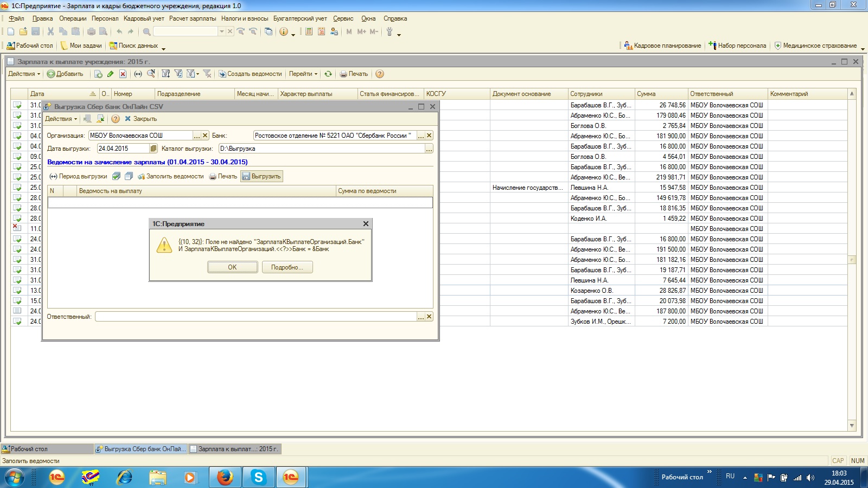868x488 pixels.
Task: Open the Налоги и взносы menu
Action: click(245, 18)
